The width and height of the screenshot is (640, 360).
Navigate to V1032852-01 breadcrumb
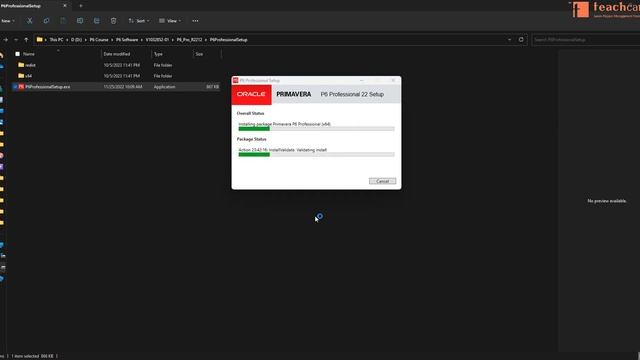pyautogui.click(x=157, y=40)
